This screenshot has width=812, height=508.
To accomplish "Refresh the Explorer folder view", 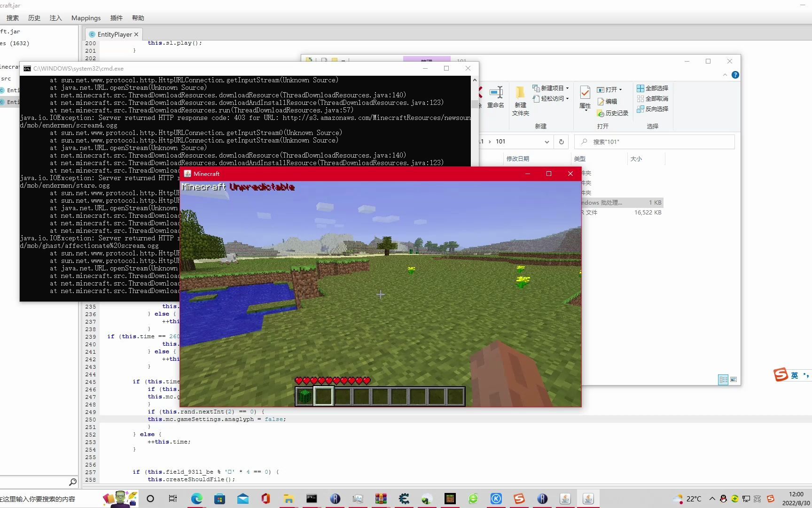I will coord(561,142).
